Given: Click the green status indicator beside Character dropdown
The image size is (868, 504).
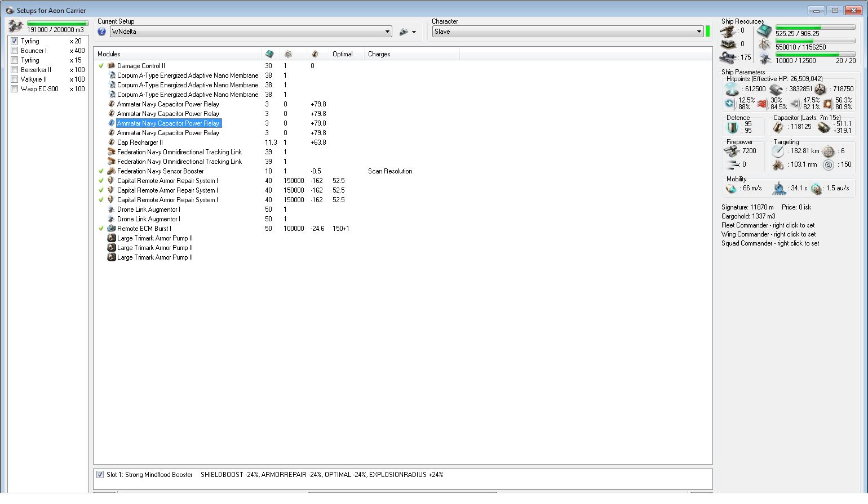Looking at the screenshot, I should [708, 32].
